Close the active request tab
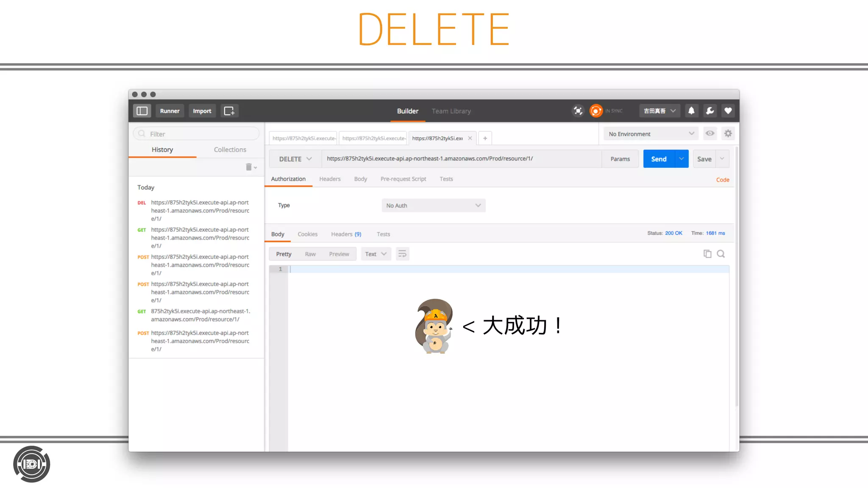The width and height of the screenshot is (868, 488). pyautogui.click(x=470, y=138)
